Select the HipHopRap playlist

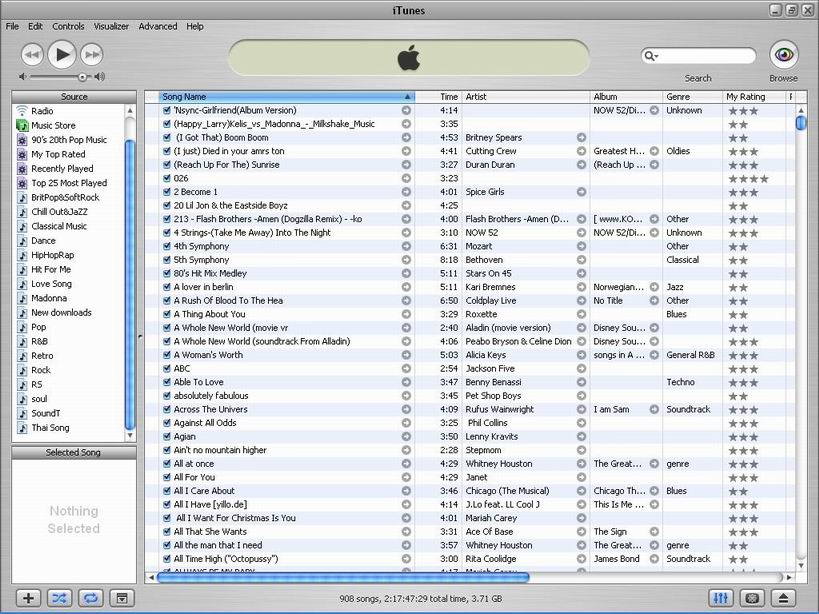(x=52, y=255)
